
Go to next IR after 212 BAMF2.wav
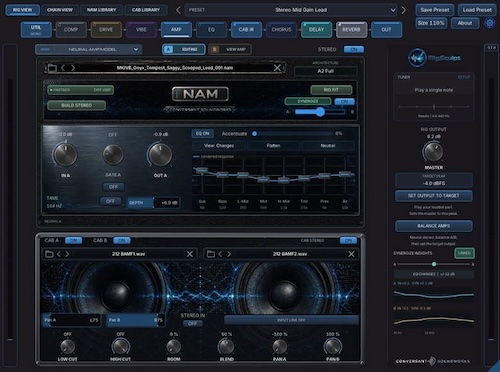[x=229, y=254]
